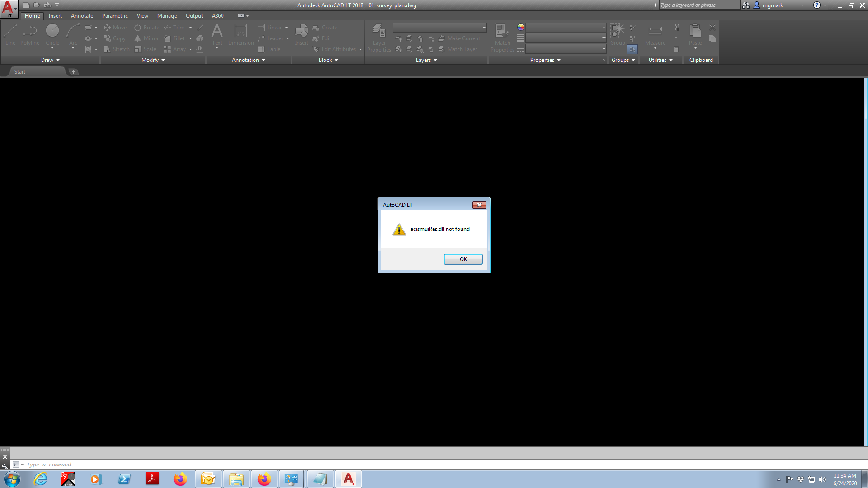The image size is (868, 488).
Task: Click the Measure tool
Action: point(655,35)
